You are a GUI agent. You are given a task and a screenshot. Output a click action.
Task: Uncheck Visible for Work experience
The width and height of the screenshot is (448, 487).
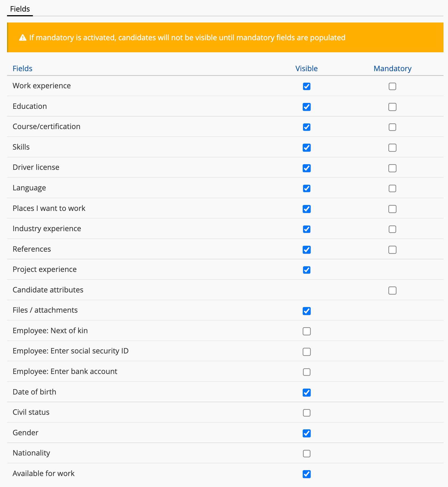[307, 86]
